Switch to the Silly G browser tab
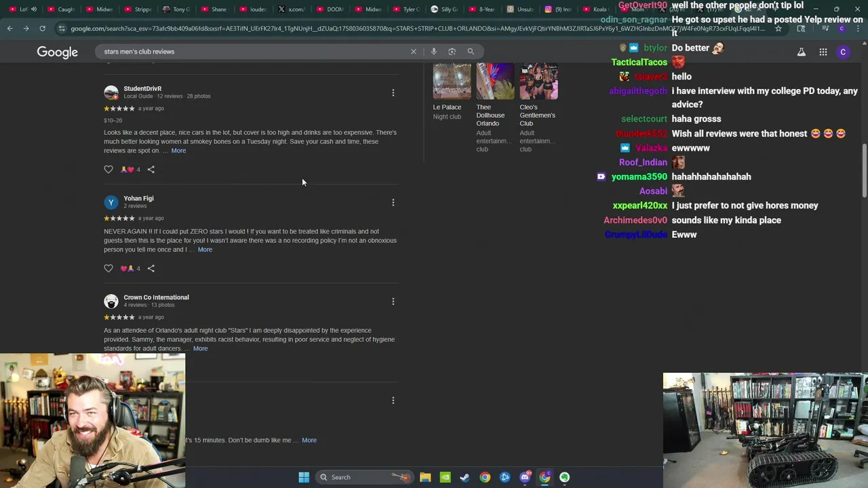This screenshot has height=488, width=868. pyautogui.click(x=445, y=9)
